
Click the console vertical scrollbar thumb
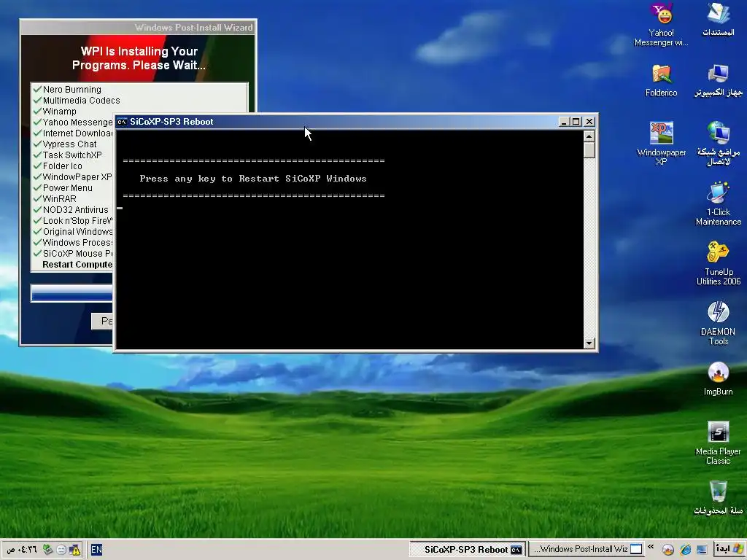[589, 150]
